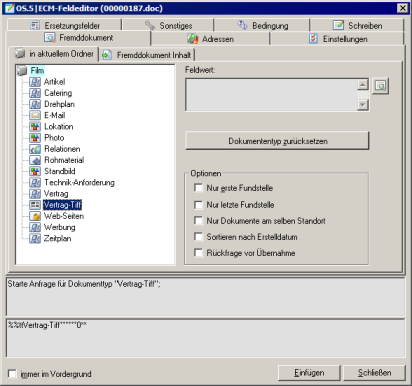Select Web-Seiten in the tree
Screen dimensions: 412x386
(64, 216)
